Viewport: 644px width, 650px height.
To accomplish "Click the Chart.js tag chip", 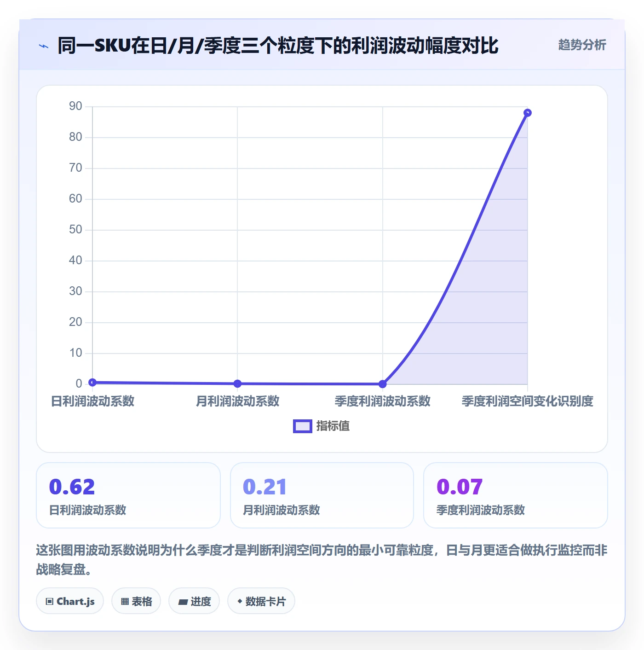I will 70,601.
